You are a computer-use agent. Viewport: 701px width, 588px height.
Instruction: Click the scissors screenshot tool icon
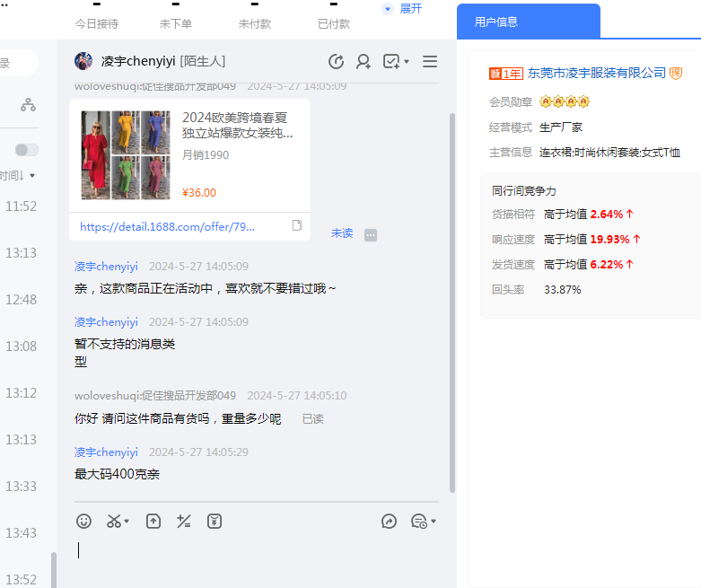[115, 521]
